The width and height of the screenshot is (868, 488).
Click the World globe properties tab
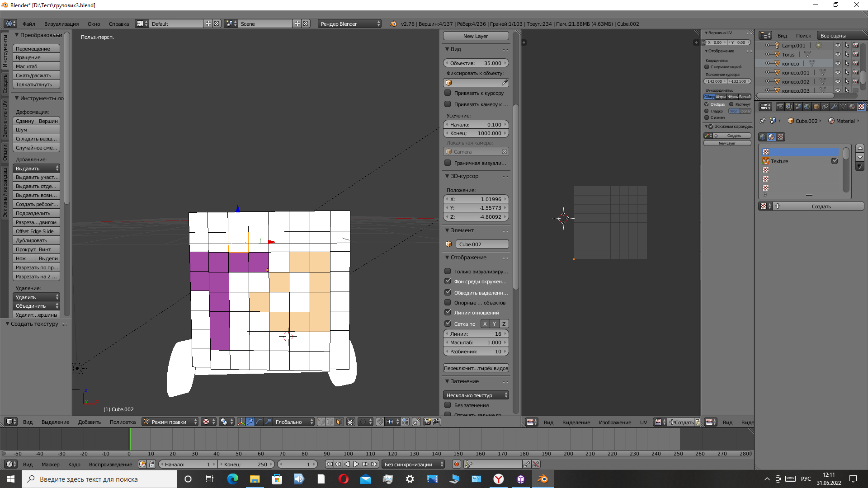click(x=807, y=107)
